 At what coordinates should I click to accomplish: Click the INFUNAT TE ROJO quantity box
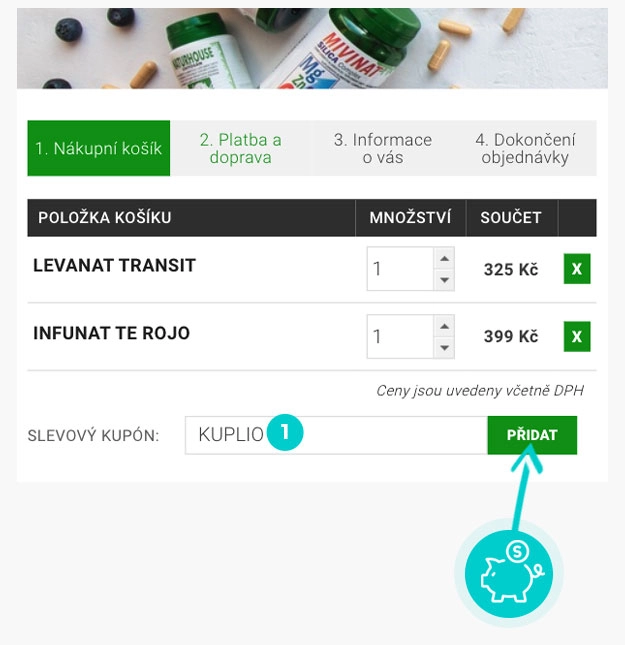[399, 337]
